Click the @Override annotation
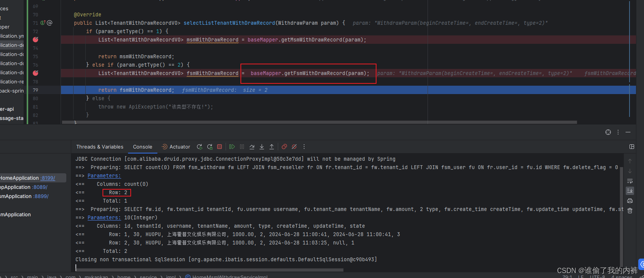 tap(87, 14)
